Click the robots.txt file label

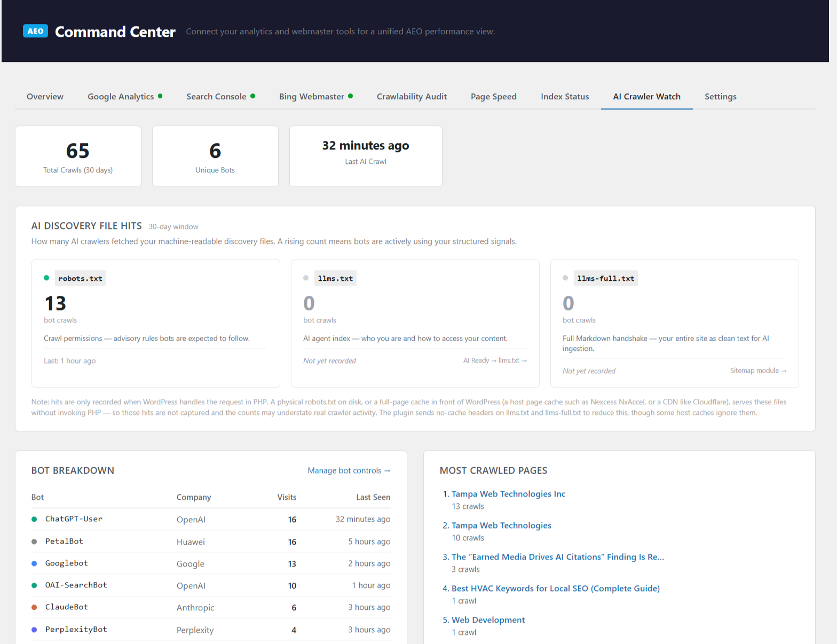(80, 278)
